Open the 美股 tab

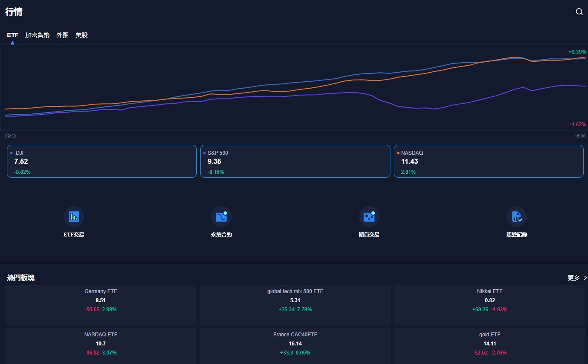(x=81, y=35)
